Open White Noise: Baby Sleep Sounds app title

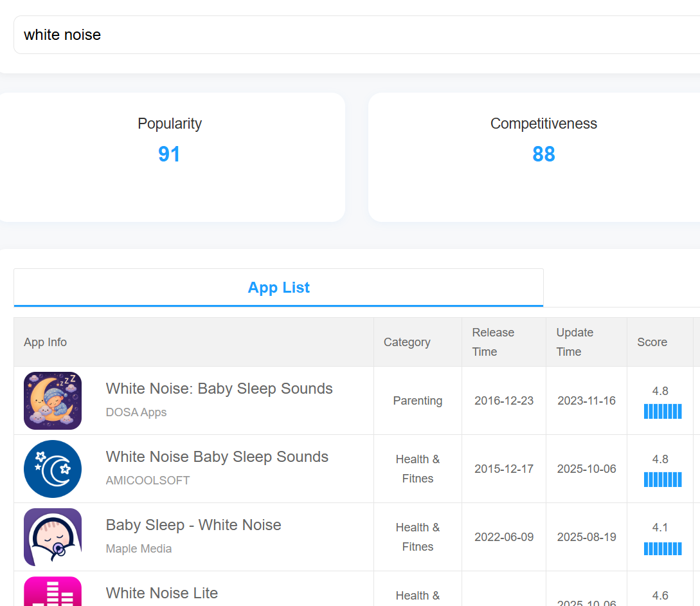[219, 389]
